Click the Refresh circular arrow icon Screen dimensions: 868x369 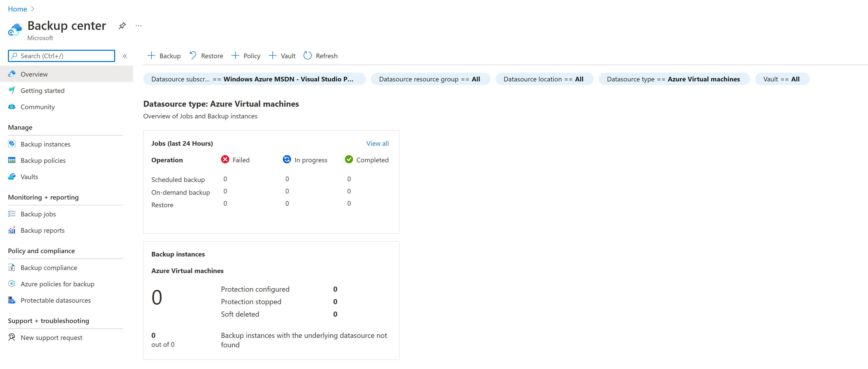click(308, 56)
